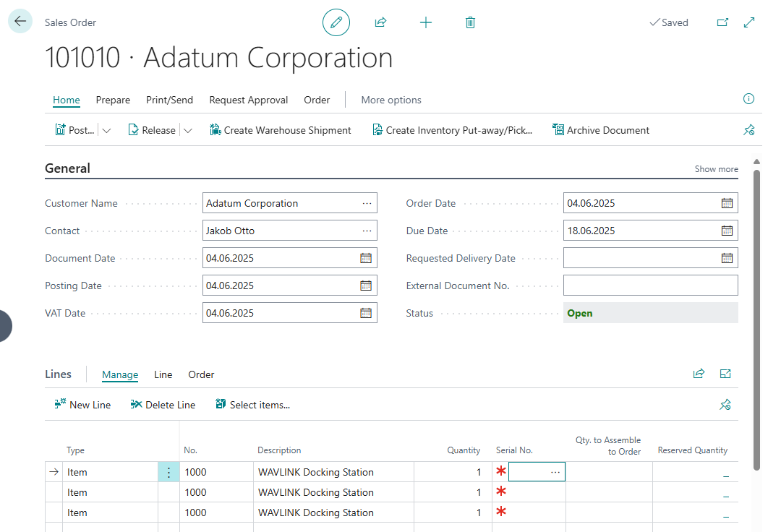The height and width of the screenshot is (532, 781).
Task: Click the External Document No. field
Action: (650, 286)
